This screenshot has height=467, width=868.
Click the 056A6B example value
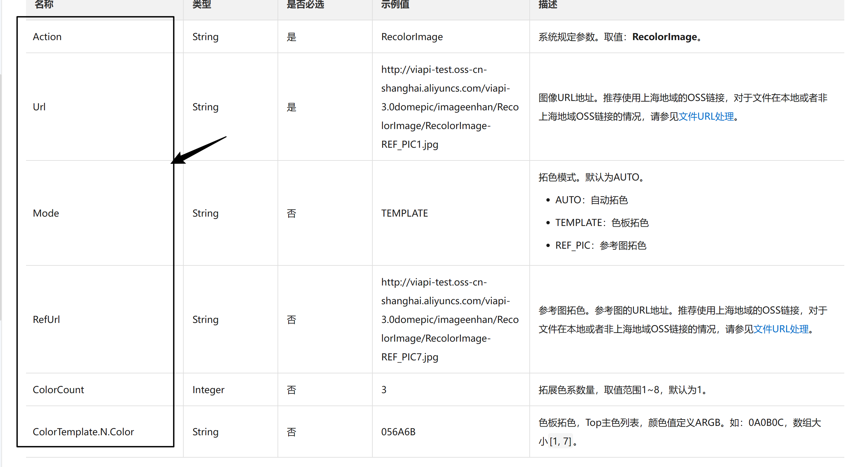click(398, 432)
